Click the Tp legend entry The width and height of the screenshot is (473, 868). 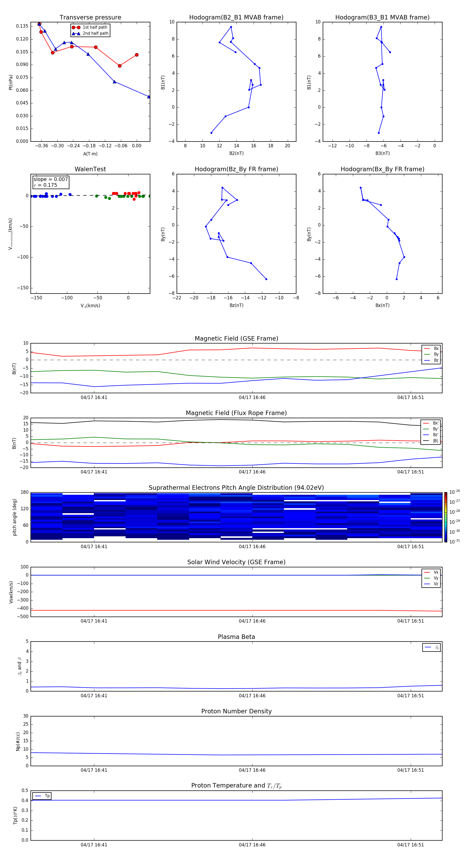(x=42, y=796)
